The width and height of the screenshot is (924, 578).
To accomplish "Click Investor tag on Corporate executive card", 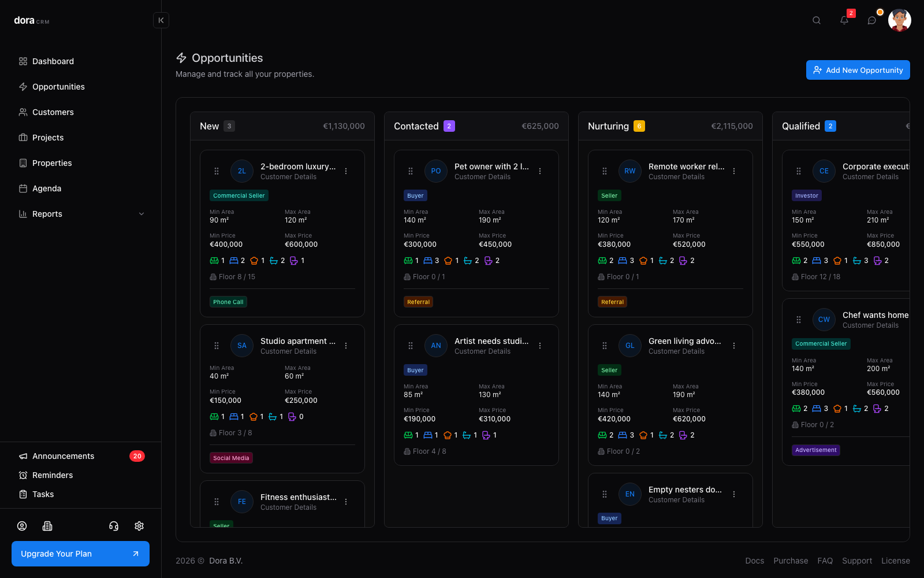I will [x=806, y=195].
